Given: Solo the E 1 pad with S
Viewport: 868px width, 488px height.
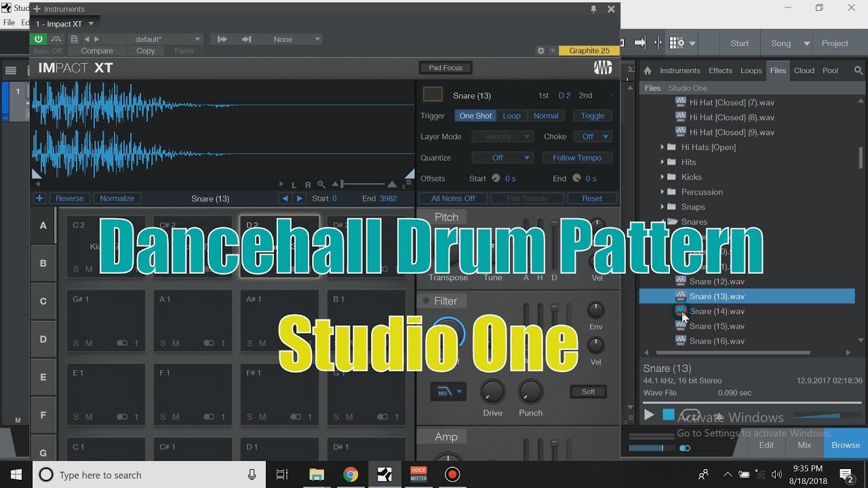Looking at the screenshot, I should click(76, 418).
